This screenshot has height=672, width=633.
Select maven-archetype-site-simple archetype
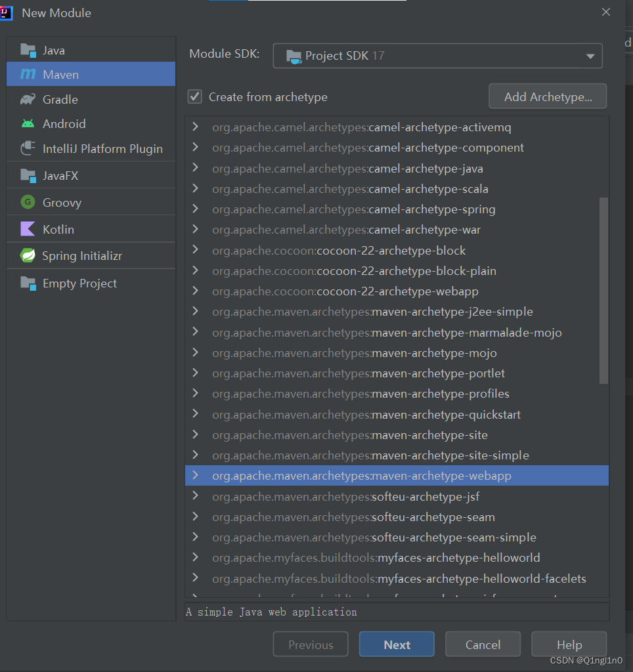397,455
